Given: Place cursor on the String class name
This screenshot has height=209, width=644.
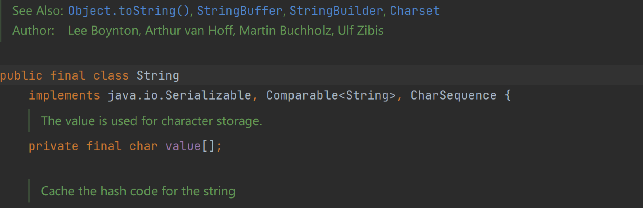Looking at the screenshot, I should point(158,76).
